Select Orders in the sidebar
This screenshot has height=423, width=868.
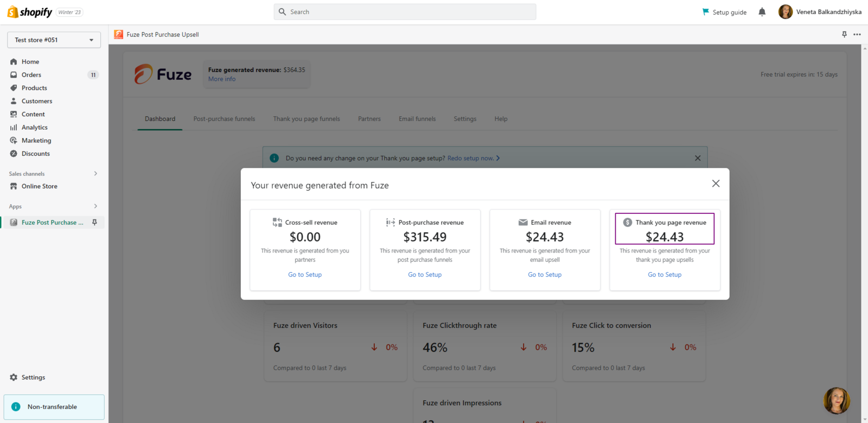pyautogui.click(x=31, y=75)
